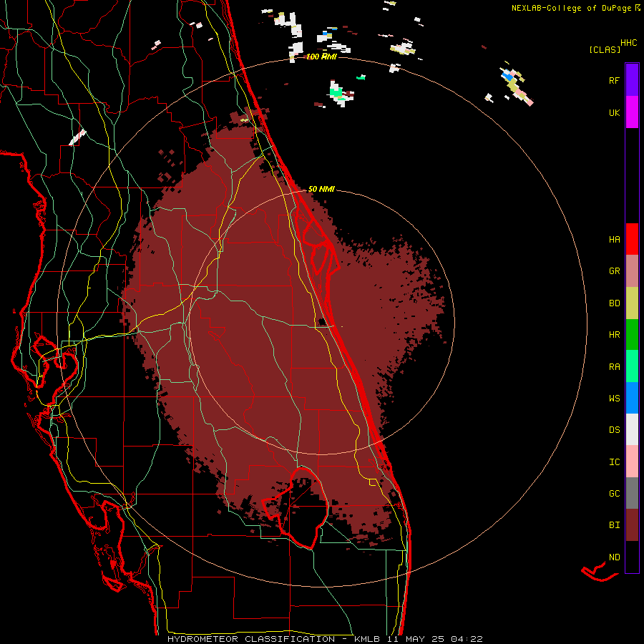Click the HR legend label
Image resolution: width=644 pixels, height=644 pixels.
[614, 335]
